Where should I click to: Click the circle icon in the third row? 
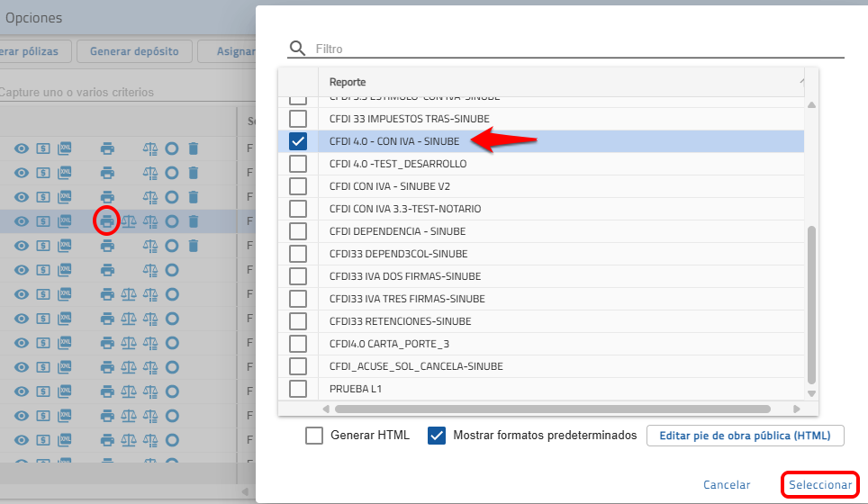pyautogui.click(x=172, y=197)
